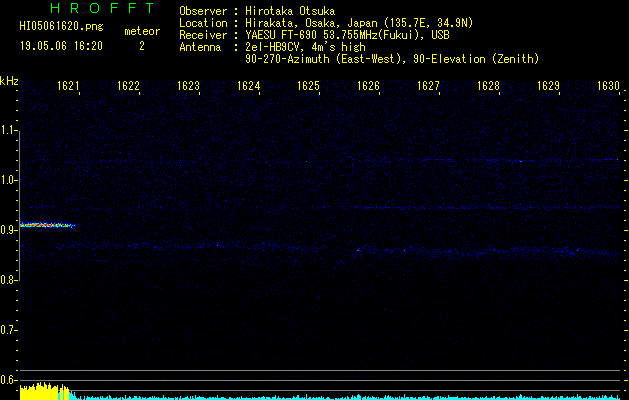This screenshot has width=629, height=400.
Task: Click the kHz axis unit label
Action: [9, 81]
